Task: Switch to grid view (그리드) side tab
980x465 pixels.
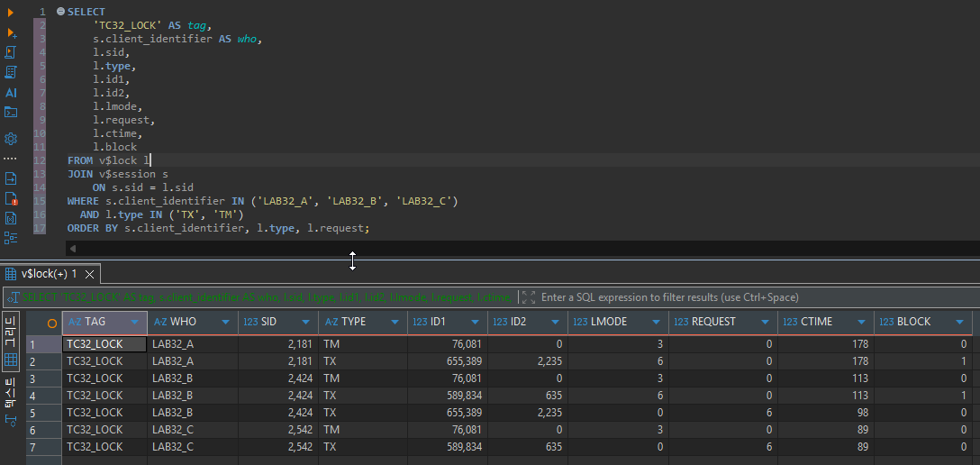Action: [11, 341]
